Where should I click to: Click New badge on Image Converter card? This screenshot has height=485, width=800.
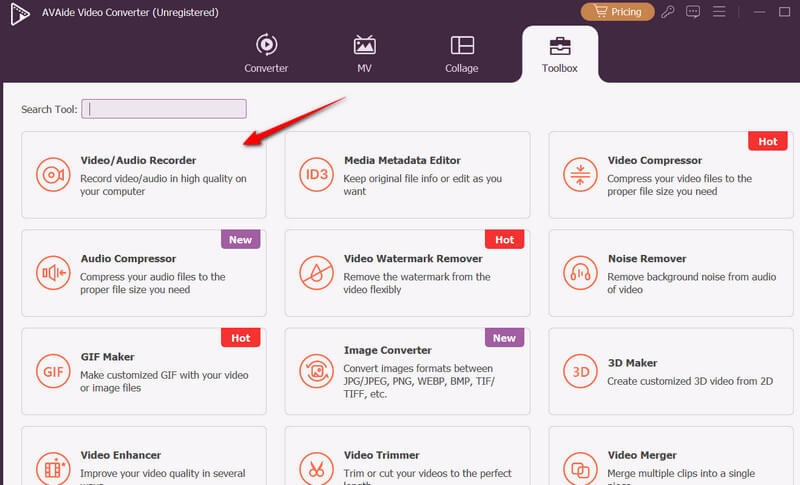click(x=504, y=338)
